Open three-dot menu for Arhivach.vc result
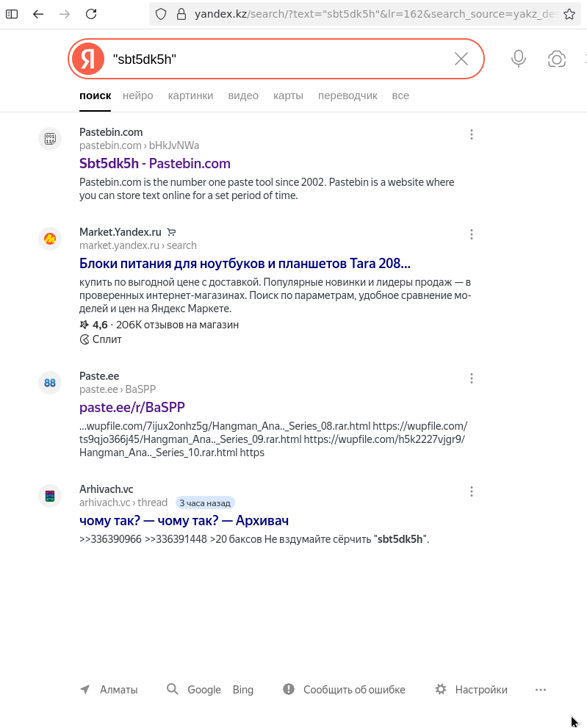587x728 pixels. click(x=472, y=491)
